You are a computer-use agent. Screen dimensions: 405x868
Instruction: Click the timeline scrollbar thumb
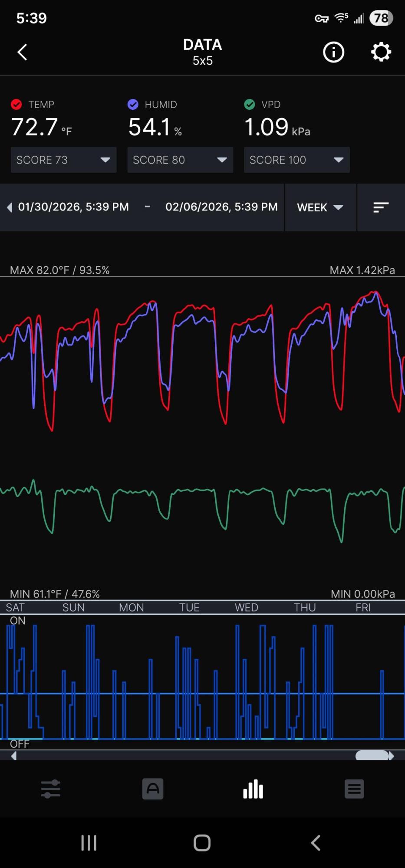click(x=372, y=756)
